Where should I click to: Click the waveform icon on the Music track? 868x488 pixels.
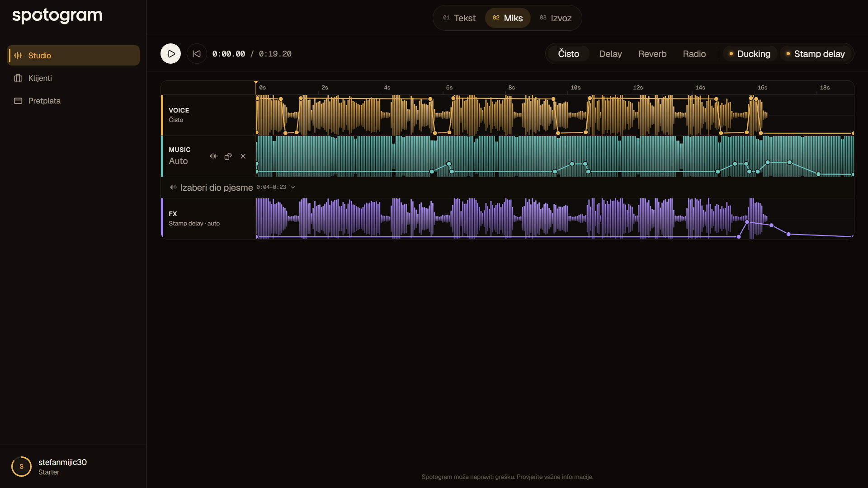(x=214, y=156)
